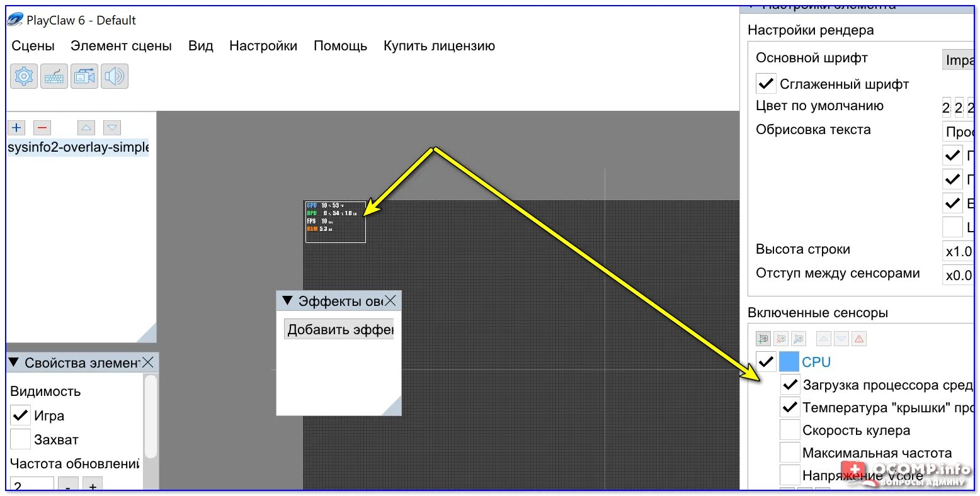This screenshot has height=496, width=980.
Task: Enable Напряжение Vcore sensor checkbox
Action: click(x=790, y=475)
